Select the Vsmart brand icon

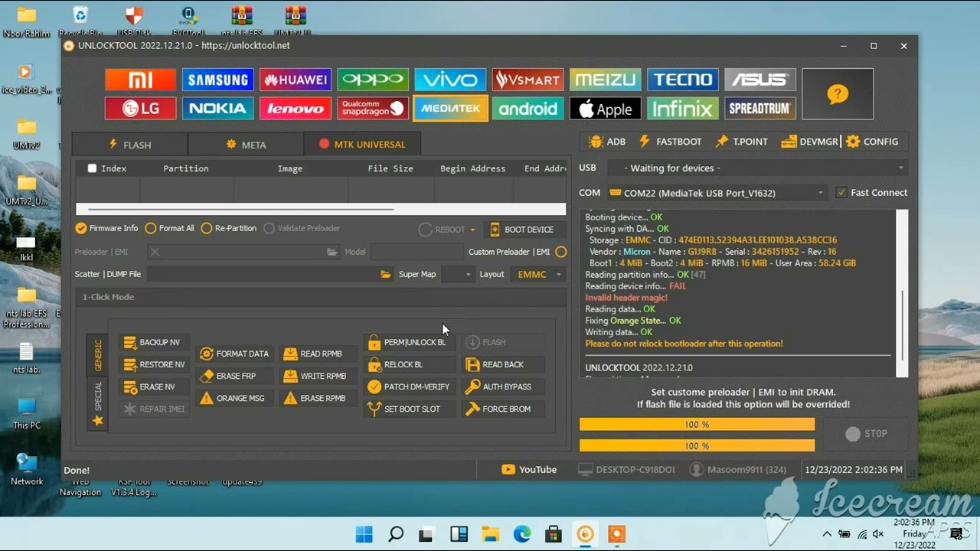528,80
